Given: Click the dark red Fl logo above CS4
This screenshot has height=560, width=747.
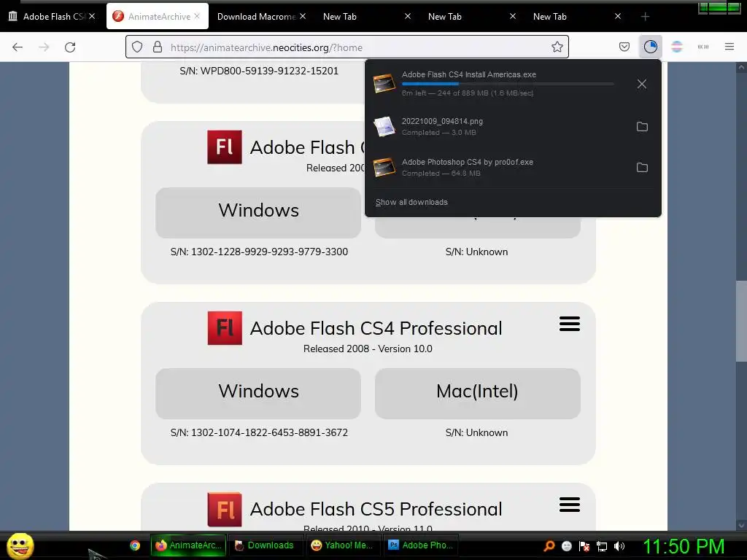Looking at the screenshot, I should (225, 147).
